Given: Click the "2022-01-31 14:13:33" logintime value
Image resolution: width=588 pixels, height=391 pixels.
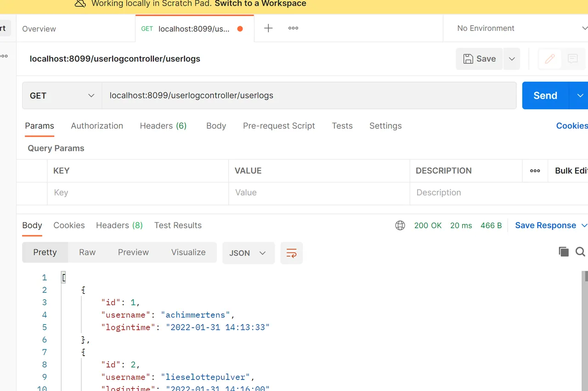Looking at the screenshot, I should point(218,327).
